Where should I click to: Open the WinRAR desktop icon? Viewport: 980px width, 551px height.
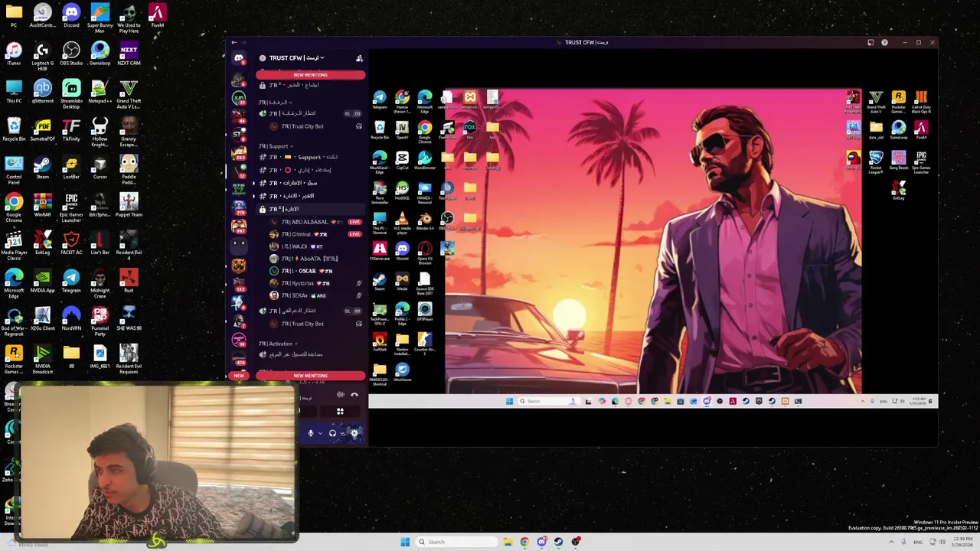[42, 205]
